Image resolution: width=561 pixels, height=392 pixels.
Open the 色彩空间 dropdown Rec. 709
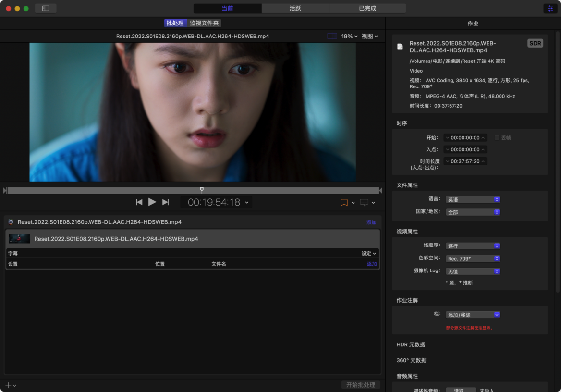[473, 258]
